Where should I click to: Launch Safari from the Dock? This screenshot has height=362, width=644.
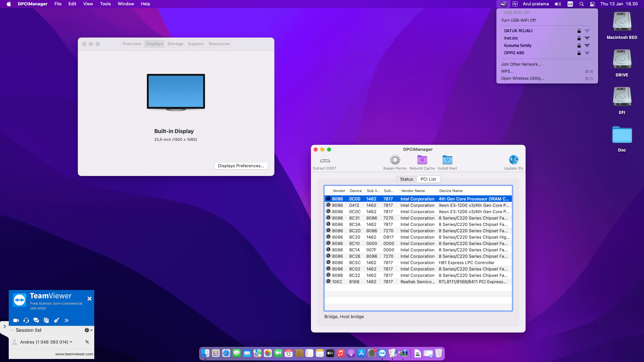[x=226, y=353]
